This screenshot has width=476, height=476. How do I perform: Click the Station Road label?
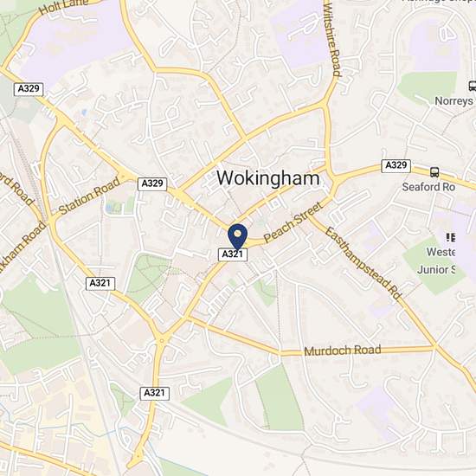pos(89,196)
